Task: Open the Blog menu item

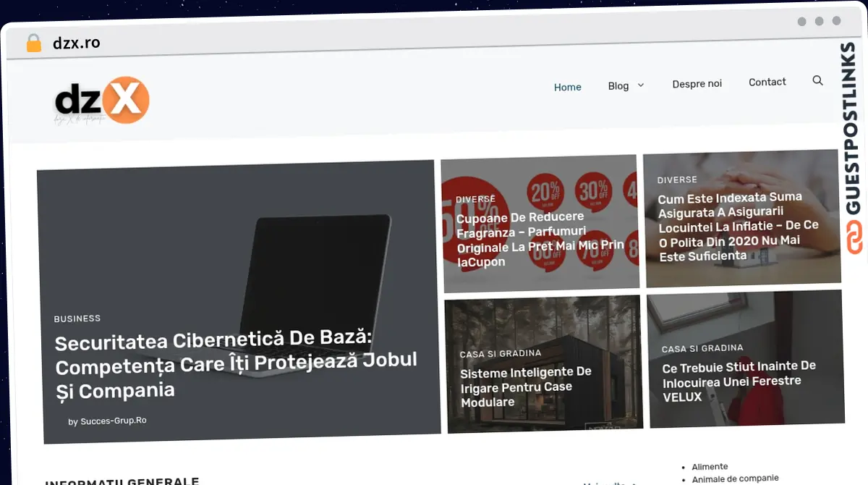Action: click(618, 85)
